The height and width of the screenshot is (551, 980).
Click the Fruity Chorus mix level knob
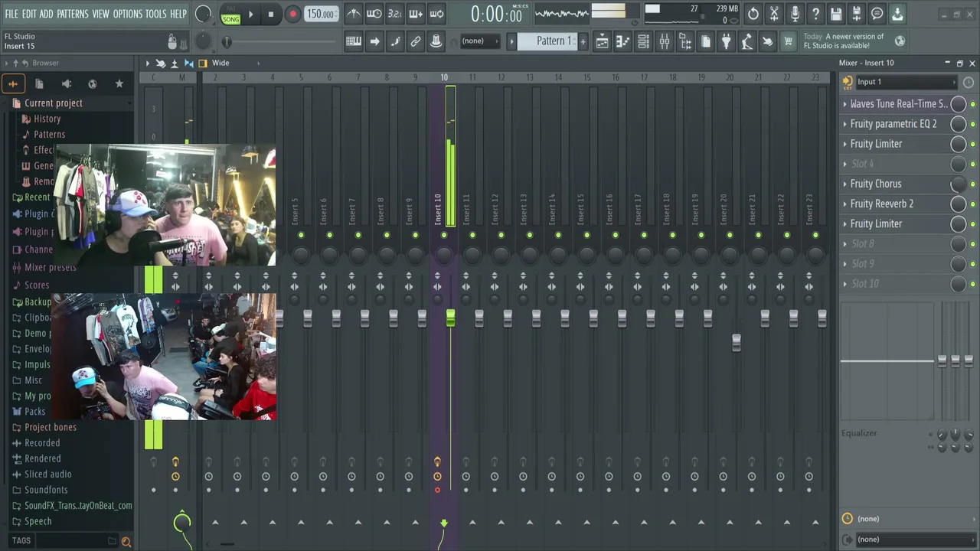[x=958, y=184]
